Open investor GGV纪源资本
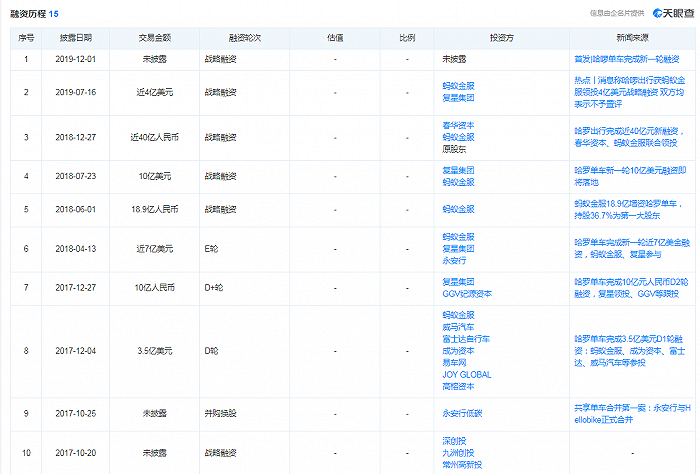Image resolution: width=700 pixels, height=474 pixels. pos(467,294)
